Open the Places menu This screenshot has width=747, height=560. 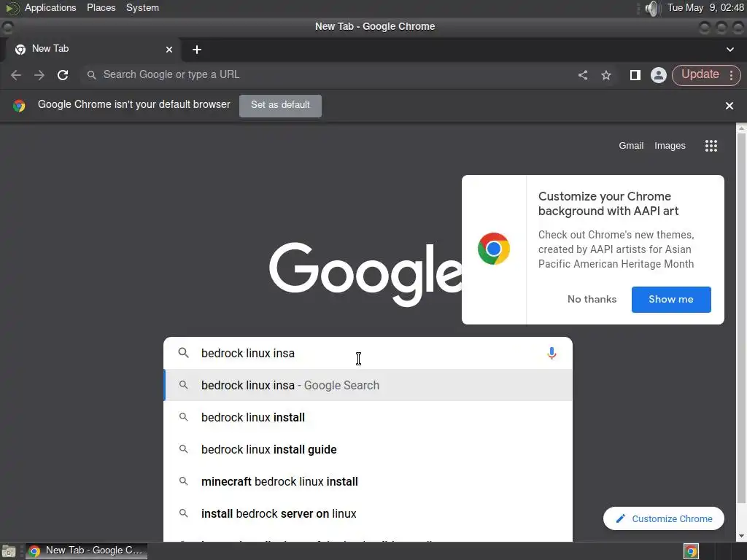pos(101,7)
